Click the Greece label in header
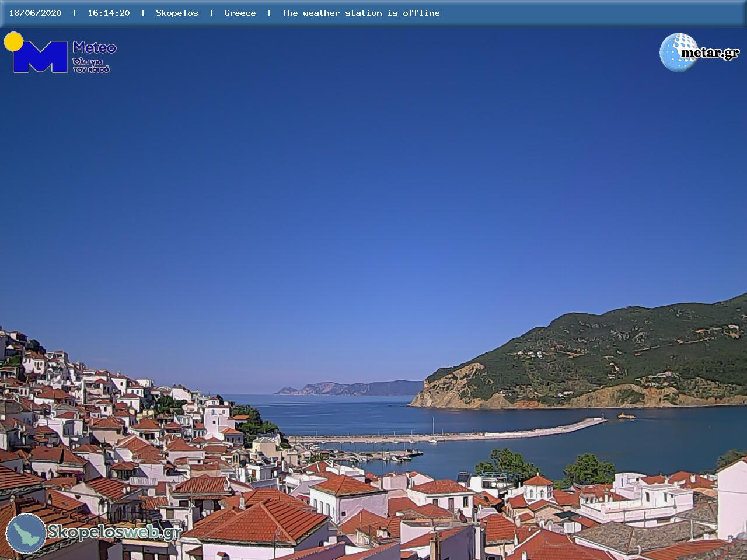 [240, 13]
